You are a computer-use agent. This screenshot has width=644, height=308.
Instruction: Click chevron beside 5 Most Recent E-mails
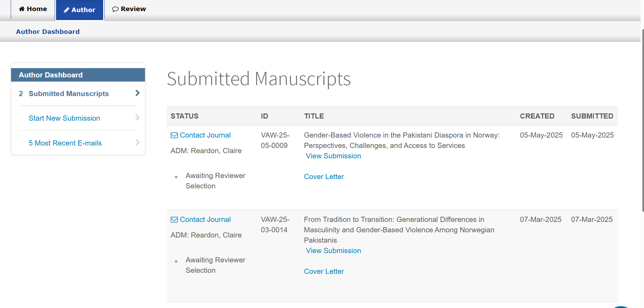pyautogui.click(x=137, y=142)
